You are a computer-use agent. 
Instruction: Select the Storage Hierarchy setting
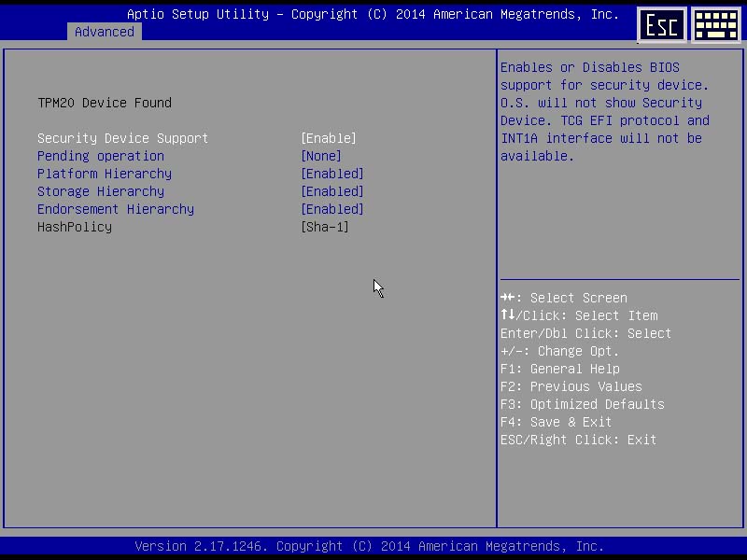coord(101,191)
